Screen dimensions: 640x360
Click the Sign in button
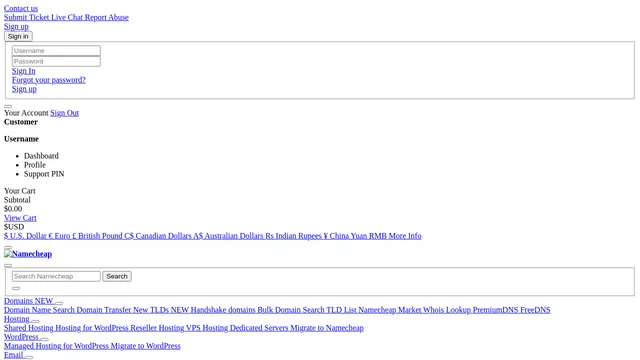point(18,36)
